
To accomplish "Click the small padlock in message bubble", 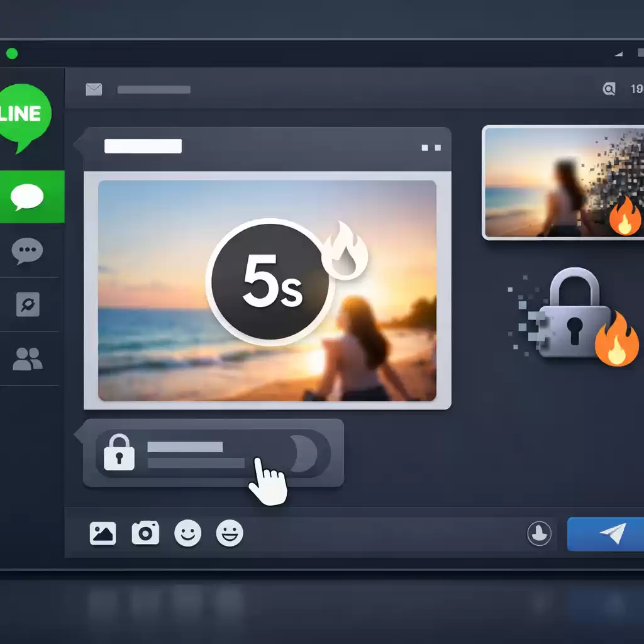I will click(119, 452).
